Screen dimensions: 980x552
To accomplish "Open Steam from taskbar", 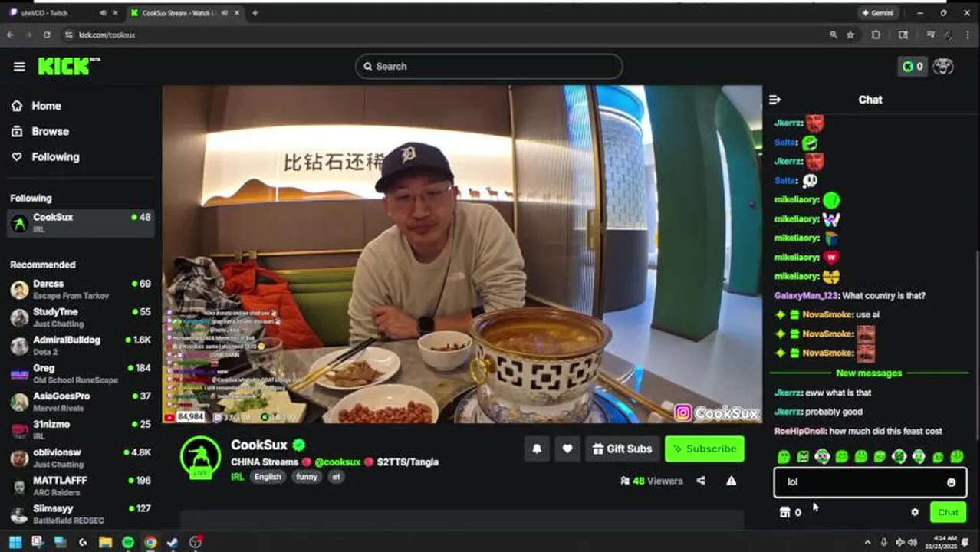I will [173, 542].
